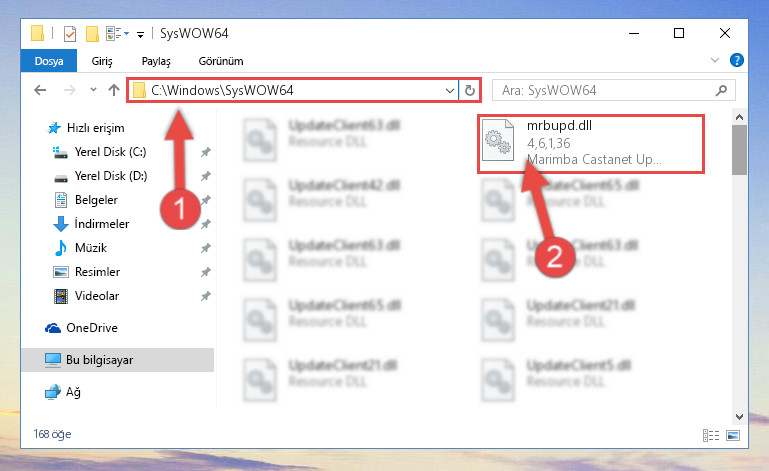Click the search magnifier icon

tap(721, 90)
